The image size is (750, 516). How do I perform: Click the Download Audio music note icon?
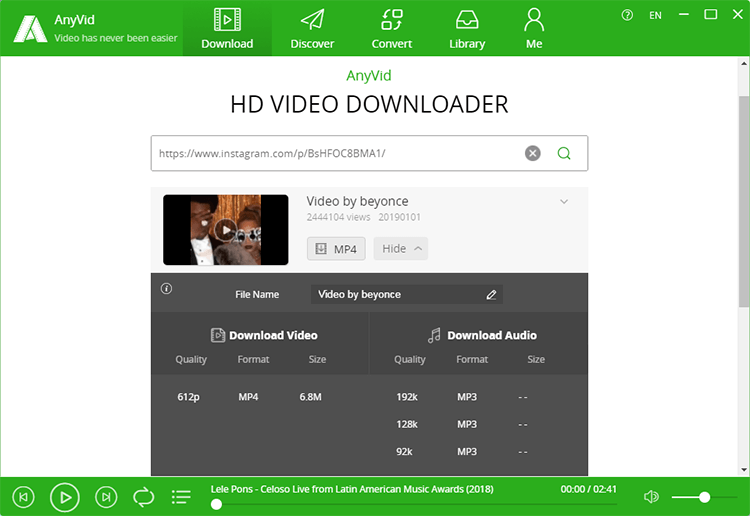434,335
